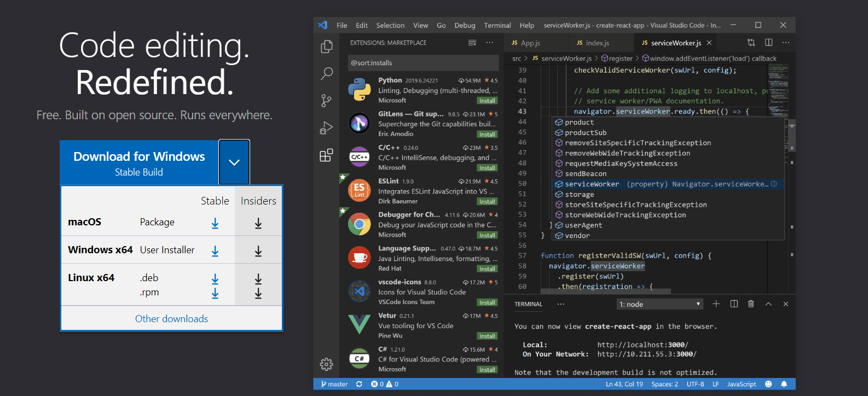The height and width of the screenshot is (396, 868).
Task: Open the Source Control view icon
Action: (327, 101)
